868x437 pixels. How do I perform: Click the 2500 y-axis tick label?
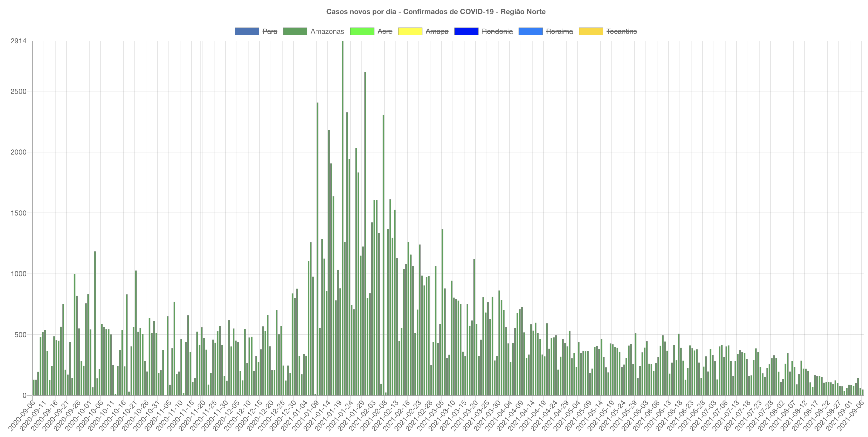point(18,91)
